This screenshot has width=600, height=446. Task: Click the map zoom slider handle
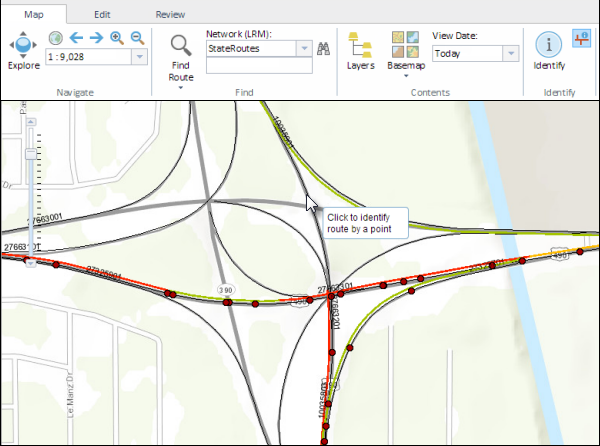(31, 154)
